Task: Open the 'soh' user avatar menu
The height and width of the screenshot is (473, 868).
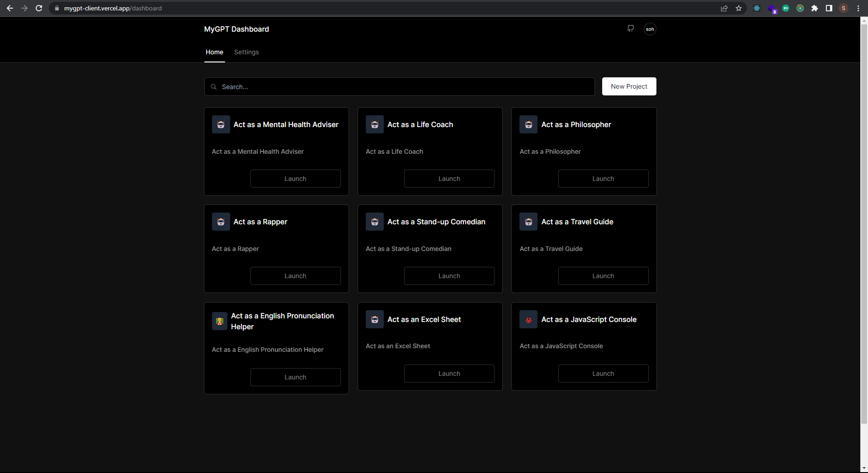Action: pos(650,29)
